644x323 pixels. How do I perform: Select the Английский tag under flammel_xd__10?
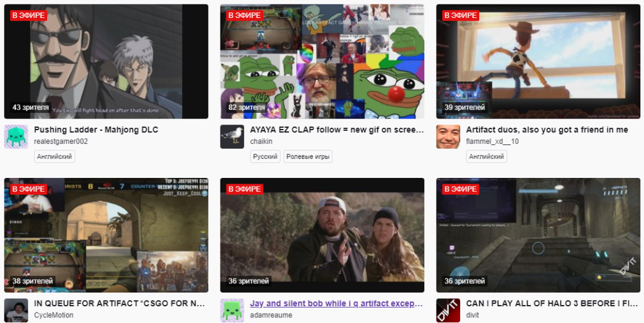click(487, 157)
